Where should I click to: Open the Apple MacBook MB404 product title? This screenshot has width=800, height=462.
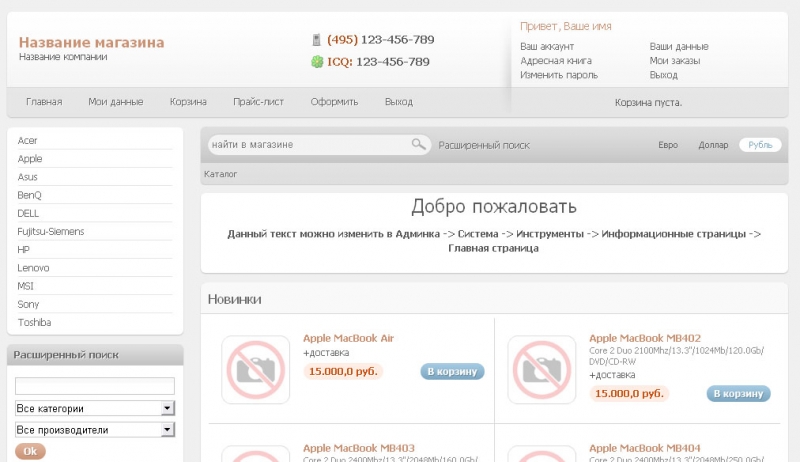(x=645, y=448)
